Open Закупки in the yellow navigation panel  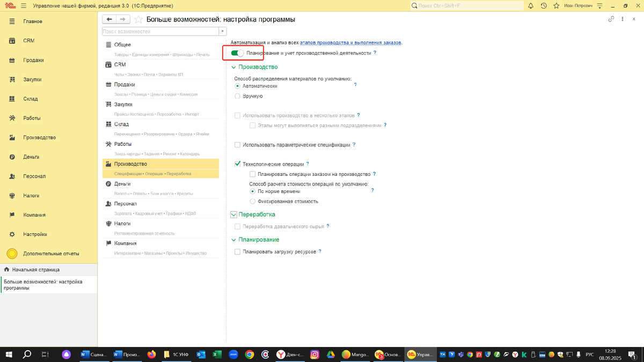[x=32, y=79]
